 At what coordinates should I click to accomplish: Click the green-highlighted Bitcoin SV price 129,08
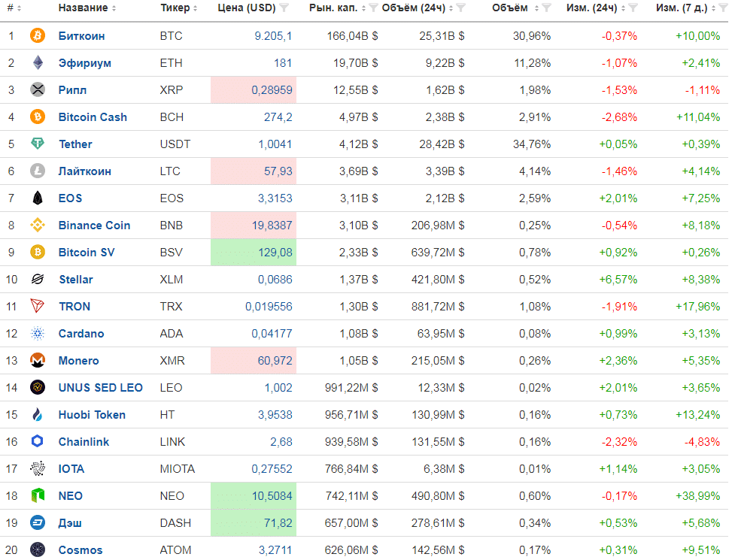(x=275, y=253)
